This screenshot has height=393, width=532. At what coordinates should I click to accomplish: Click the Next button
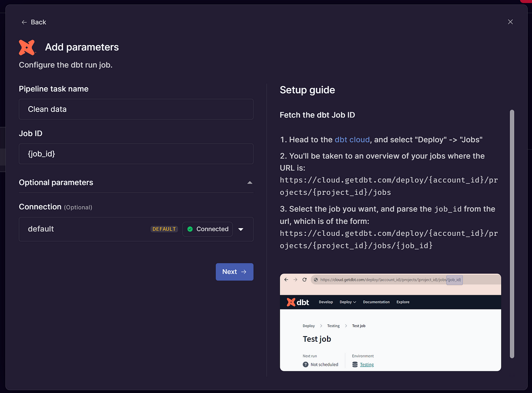coord(234,272)
